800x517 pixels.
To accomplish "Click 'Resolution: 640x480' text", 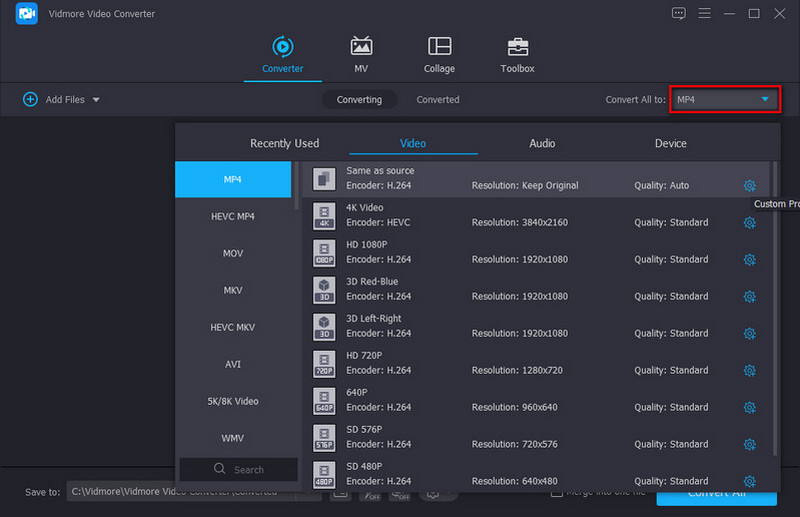I will (514, 481).
